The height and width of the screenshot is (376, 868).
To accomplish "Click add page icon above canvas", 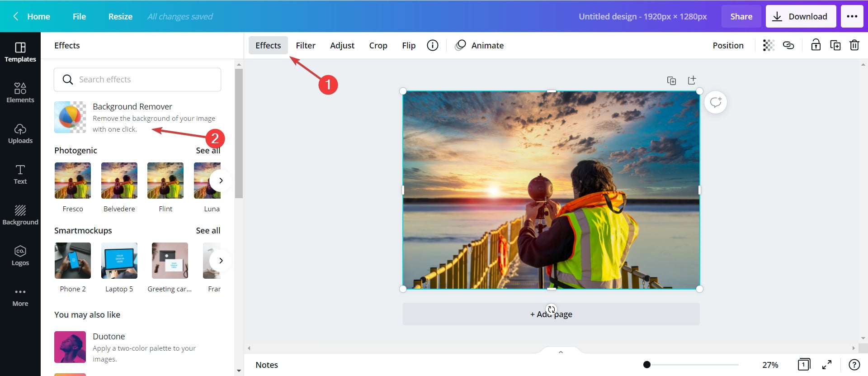I will (692, 80).
